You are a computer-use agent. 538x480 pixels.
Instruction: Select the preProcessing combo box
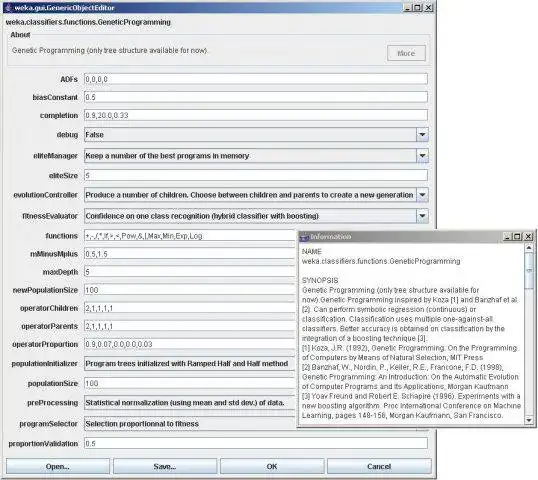(189, 403)
